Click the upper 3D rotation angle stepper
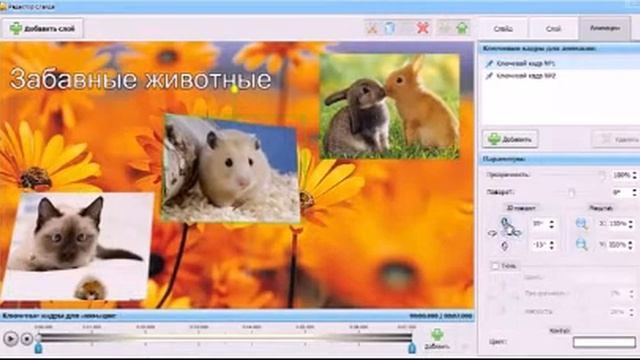This screenshot has height=360, width=640. [x=552, y=224]
